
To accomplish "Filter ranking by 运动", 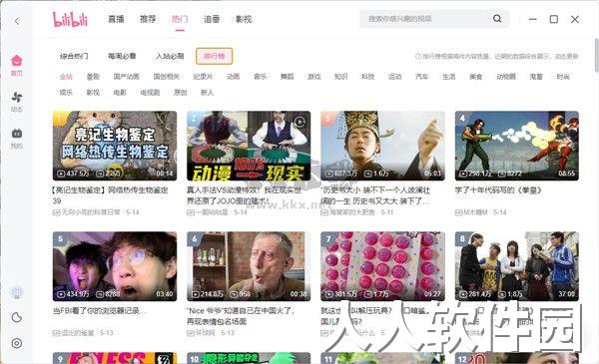I will click(x=394, y=77).
